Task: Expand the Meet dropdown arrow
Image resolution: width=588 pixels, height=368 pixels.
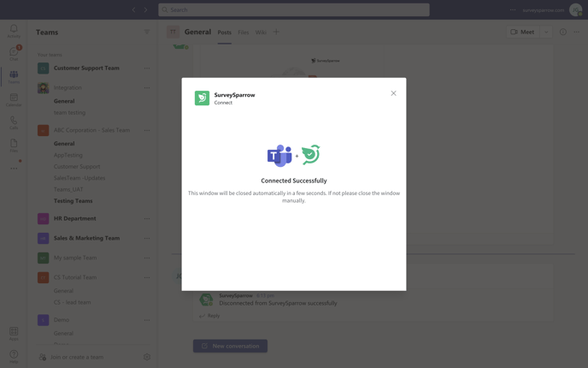Action: click(x=546, y=32)
